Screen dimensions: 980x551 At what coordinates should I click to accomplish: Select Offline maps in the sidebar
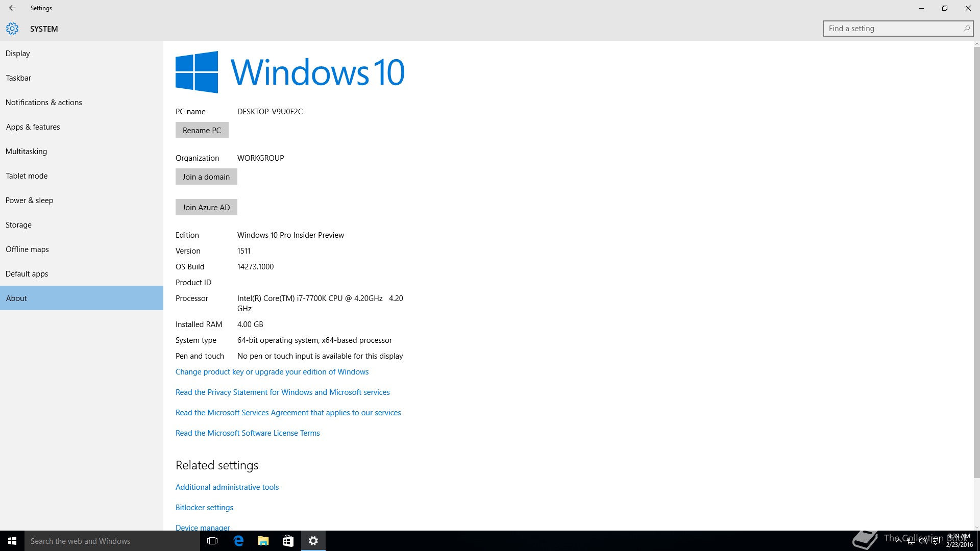(x=82, y=249)
